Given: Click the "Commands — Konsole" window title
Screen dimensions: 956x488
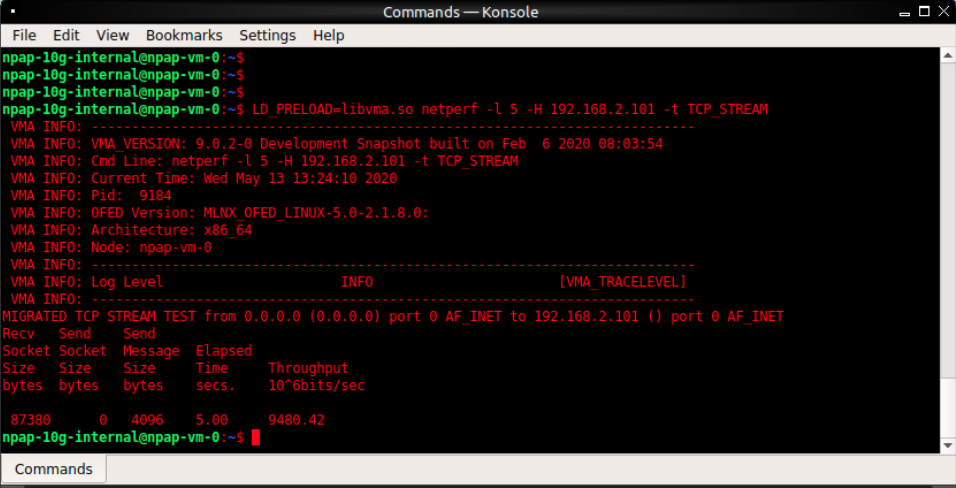Looking at the screenshot, I should pos(461,12).
